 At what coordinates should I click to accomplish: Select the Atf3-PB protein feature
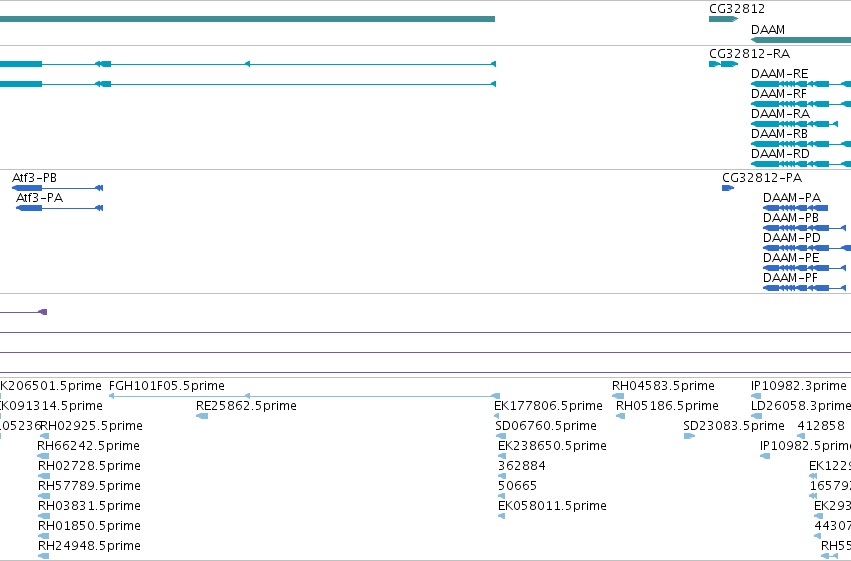(x=58, y=188)
